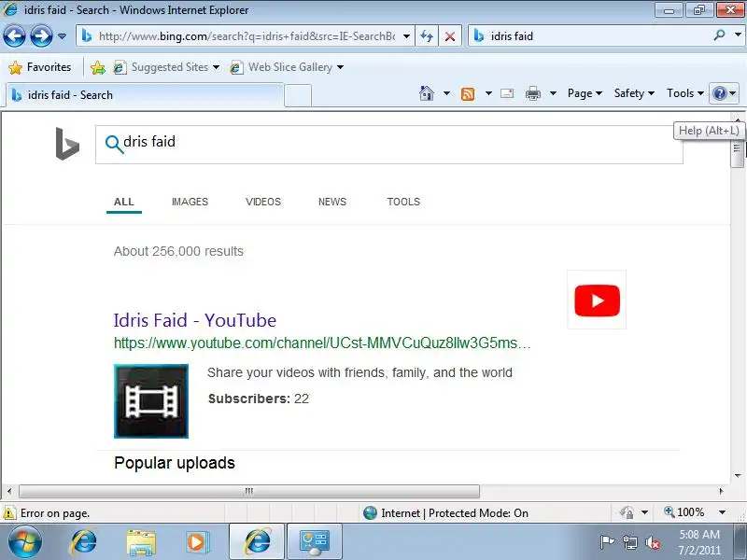Screen dimensions: 747x560
Task: Open the recent pages dropdown arrow
Action: pyautogui.click(x=62, y=36)
